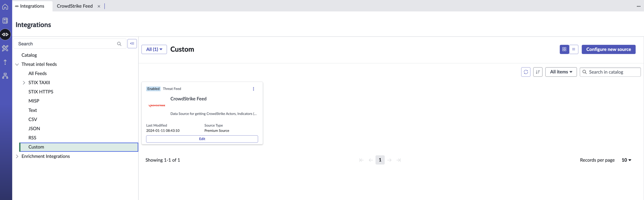Select All Feeds in the tree
This screenshot has height=200, width=644.
tap(37, 73)
